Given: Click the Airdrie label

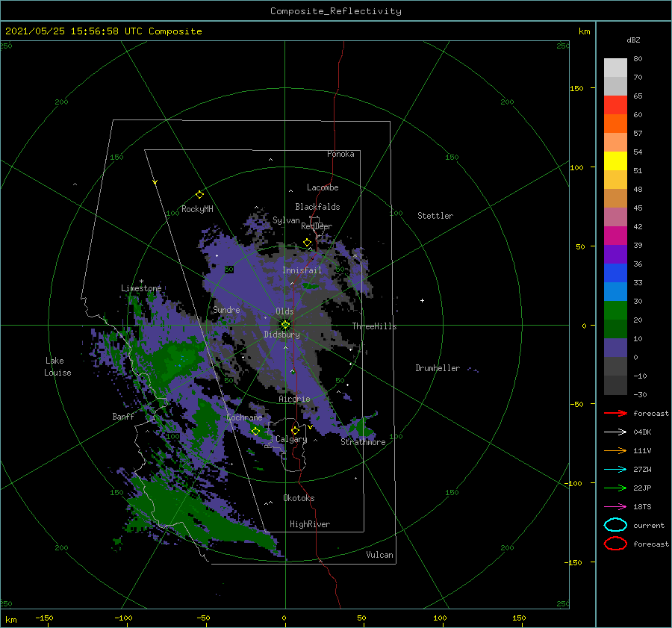Looking at the screenshot, I should coord(294,399).
